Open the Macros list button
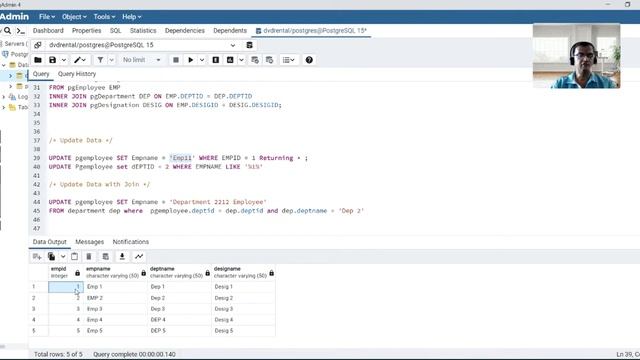The image size is (640, 360). pyautogui.click(x=289, y=60)
